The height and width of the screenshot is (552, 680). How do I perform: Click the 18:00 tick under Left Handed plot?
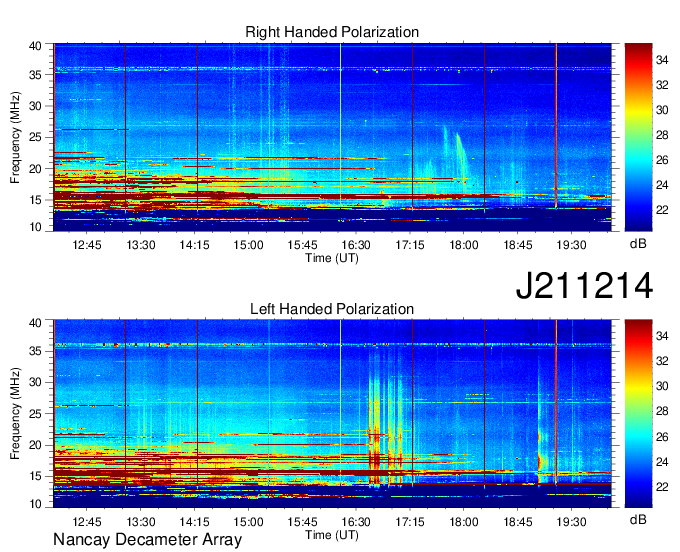464,521
